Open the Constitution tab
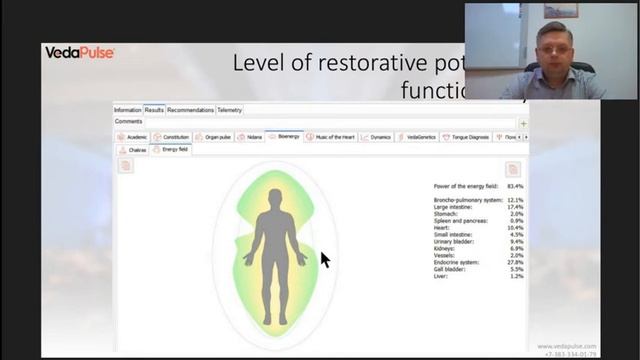The image size is (640, 360). [171, 137]
